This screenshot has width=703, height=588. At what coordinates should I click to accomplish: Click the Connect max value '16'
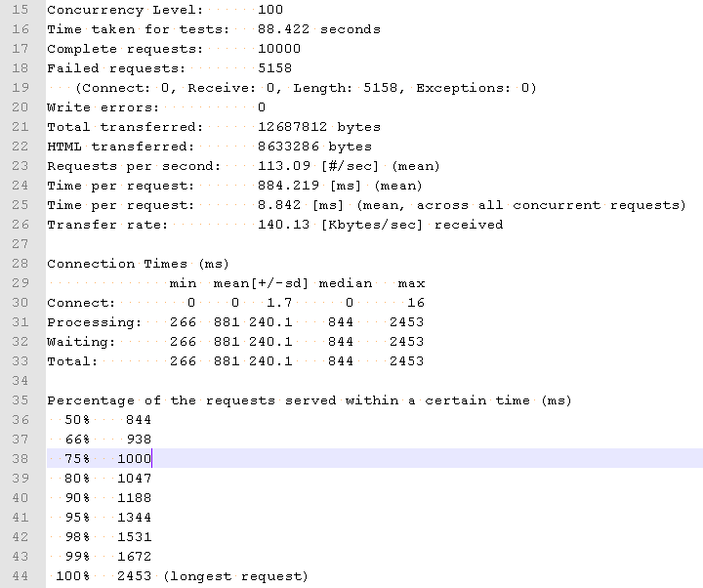[416, 303]
